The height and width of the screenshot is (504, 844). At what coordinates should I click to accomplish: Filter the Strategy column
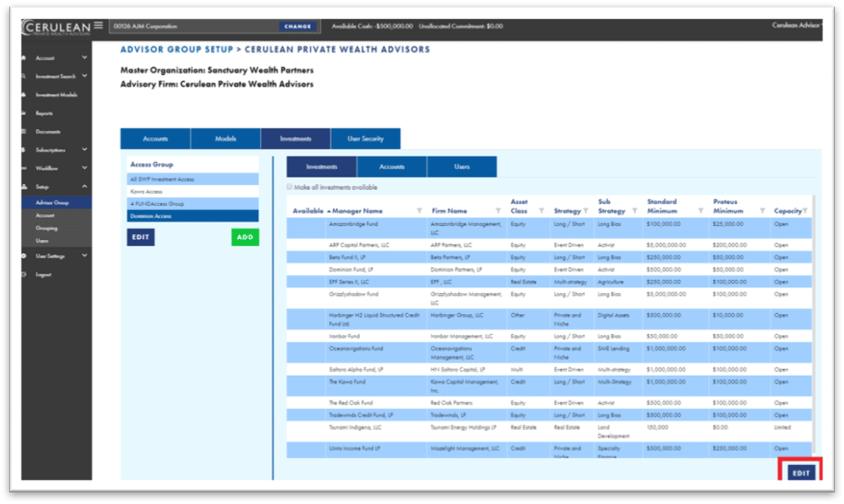[x=586, y=211]
